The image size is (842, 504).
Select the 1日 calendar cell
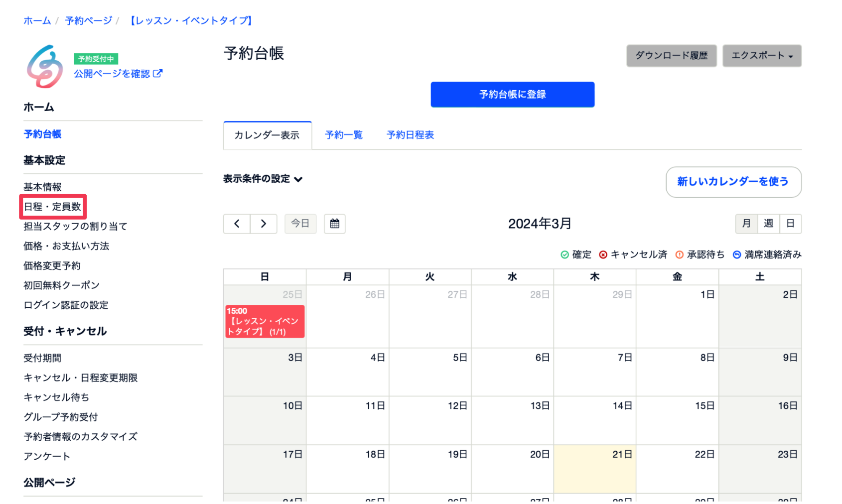tap(677, 316)
